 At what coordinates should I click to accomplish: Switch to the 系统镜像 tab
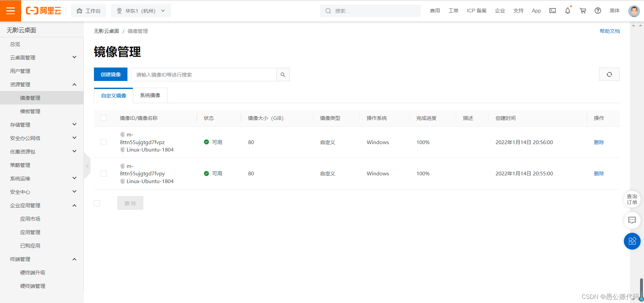pyautogui.click(x=150, y=95)
